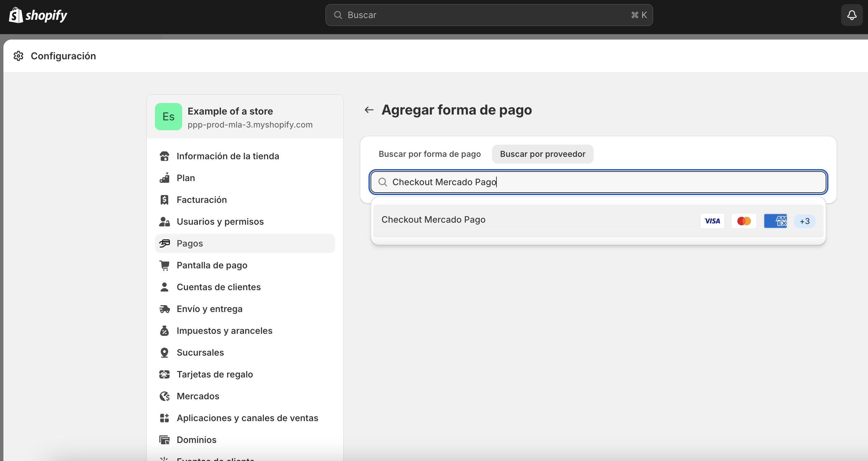Screen dimensions: 868x461
Task: Click the magnifier in the provider search field
Action: [x=383, y=182]
